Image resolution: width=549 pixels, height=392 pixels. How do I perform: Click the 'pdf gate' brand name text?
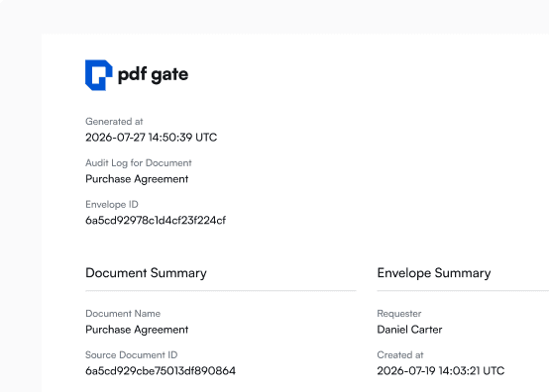153,75
